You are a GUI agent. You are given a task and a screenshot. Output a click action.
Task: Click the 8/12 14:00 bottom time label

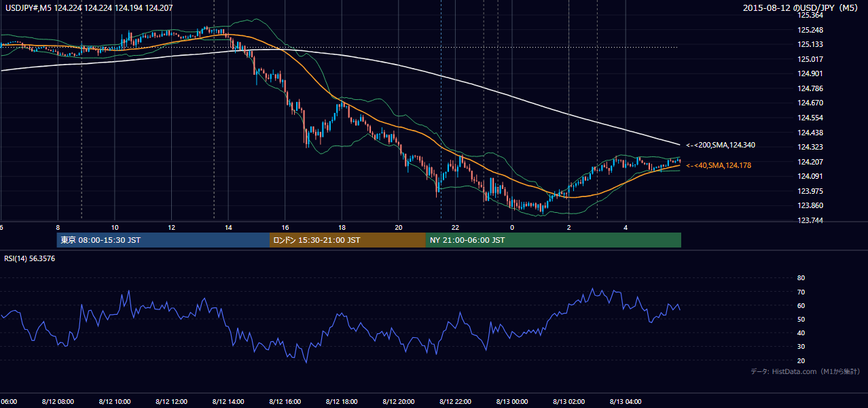228,401
